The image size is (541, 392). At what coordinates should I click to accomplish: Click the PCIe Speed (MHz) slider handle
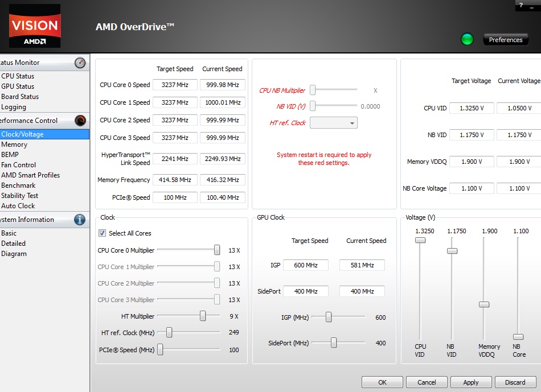pyautogui.click(x=160, y=349)
